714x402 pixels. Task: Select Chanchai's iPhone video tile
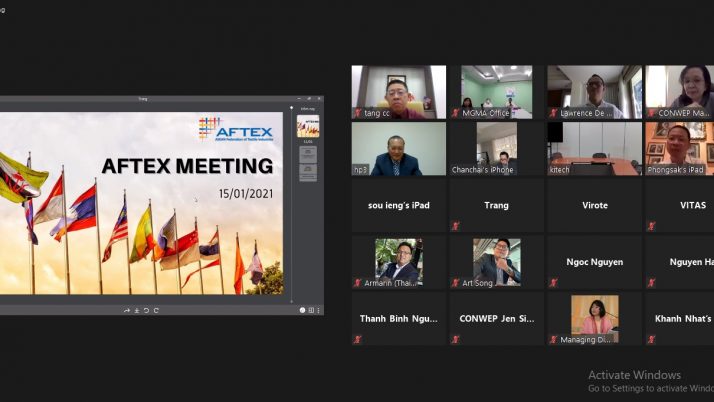(497, 148)
